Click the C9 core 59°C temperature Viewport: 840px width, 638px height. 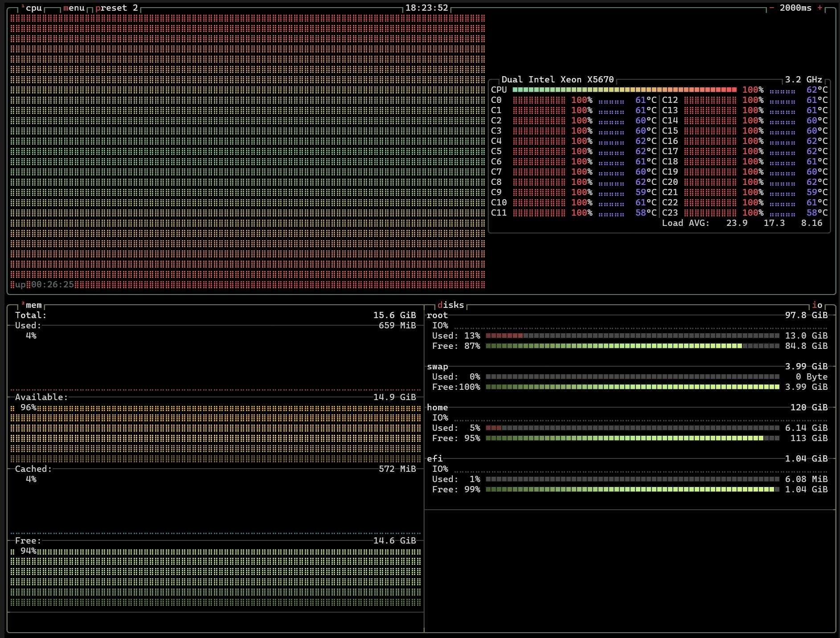click(646, 192)
